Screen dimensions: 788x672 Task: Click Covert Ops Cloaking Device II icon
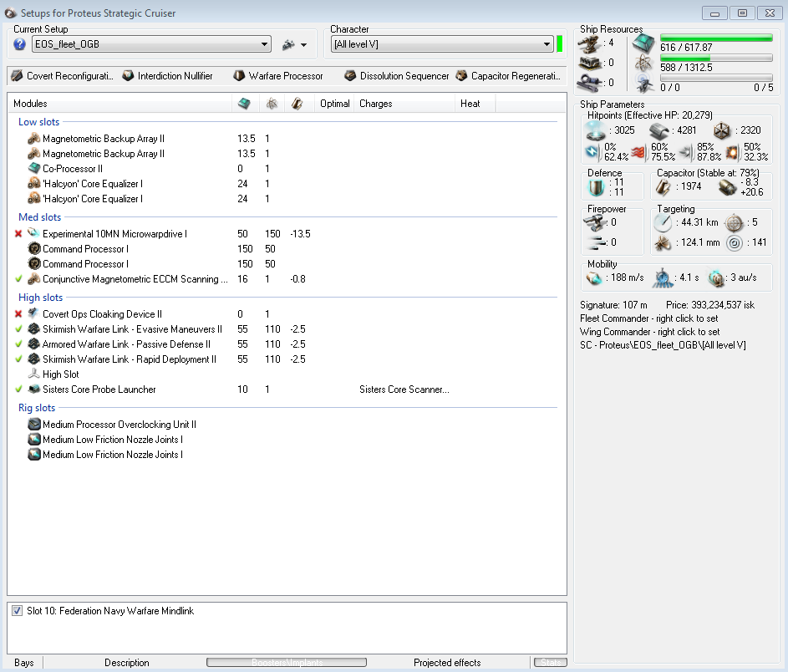click(34, 313)
